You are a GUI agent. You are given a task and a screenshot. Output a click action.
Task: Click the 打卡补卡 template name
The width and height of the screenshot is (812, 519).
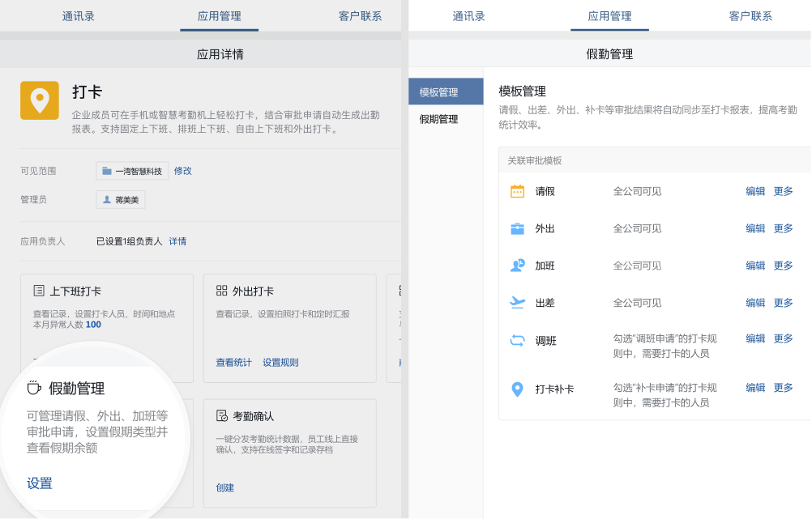click(554, 389)
